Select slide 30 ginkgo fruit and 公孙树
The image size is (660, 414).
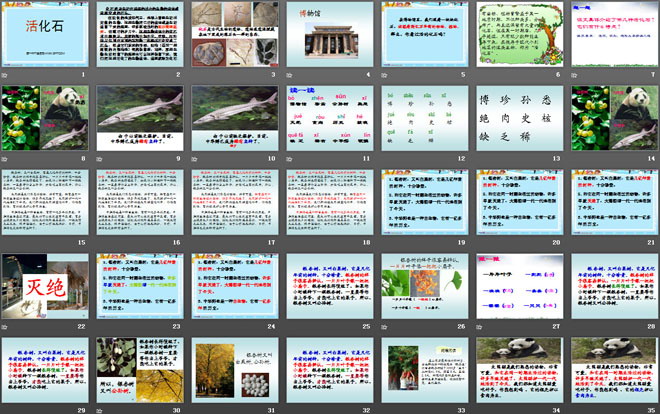(140, 370)
